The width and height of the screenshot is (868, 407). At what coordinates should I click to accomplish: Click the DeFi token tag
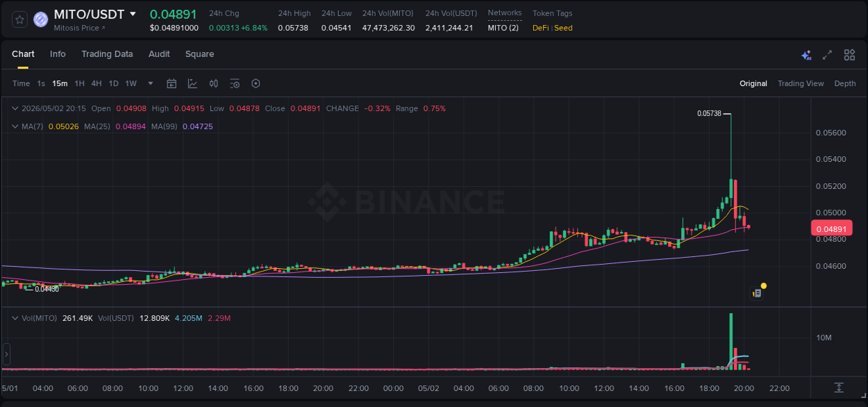pos(540,28)
